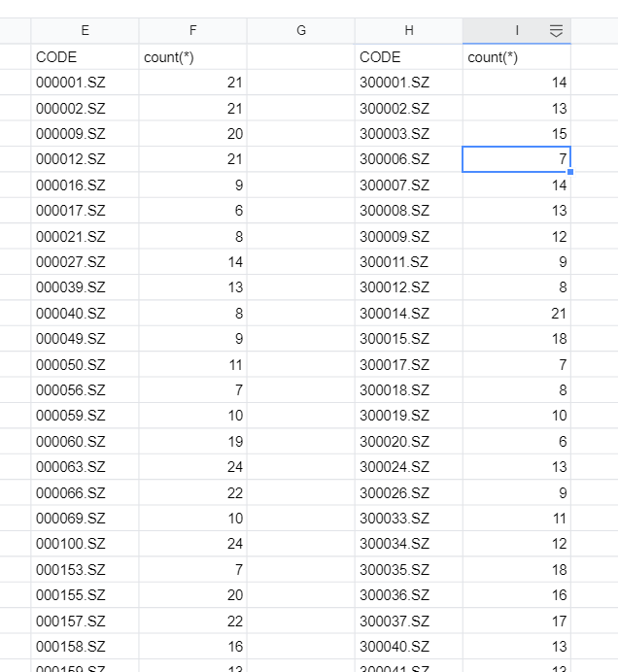Select cell 300009.SZ
The height and width of the screenshot is (672, 618).
pos(409,236)
